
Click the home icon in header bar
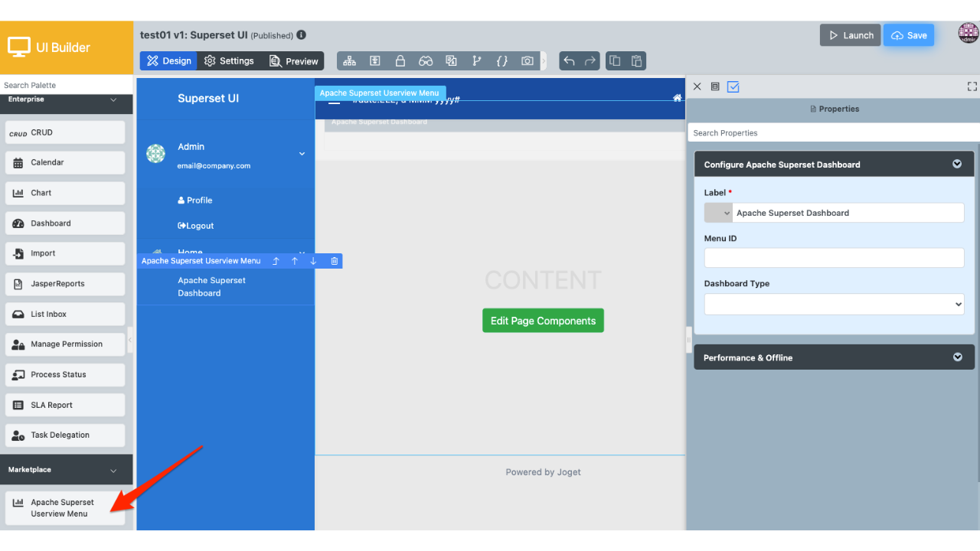pyautogui.click(x=677, y=98)
